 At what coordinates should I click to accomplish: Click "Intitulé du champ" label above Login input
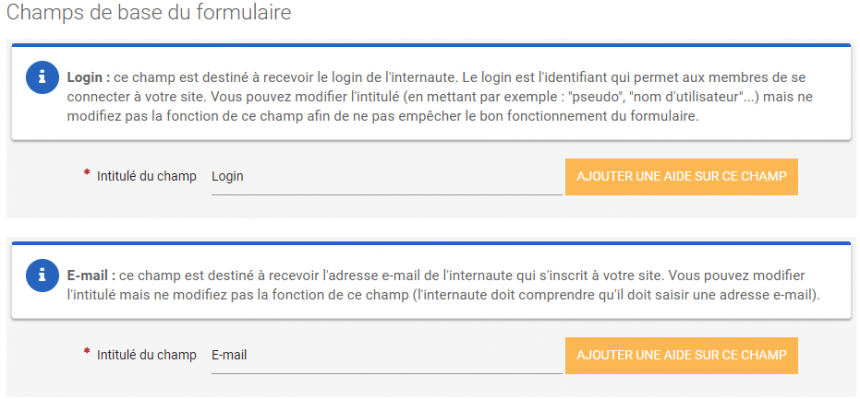[x=146, y=177]
